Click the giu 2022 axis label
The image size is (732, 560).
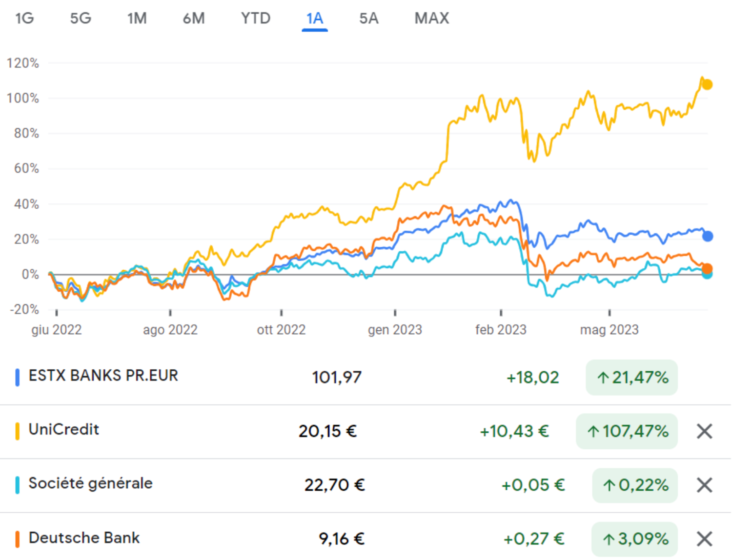click(57, 330)
